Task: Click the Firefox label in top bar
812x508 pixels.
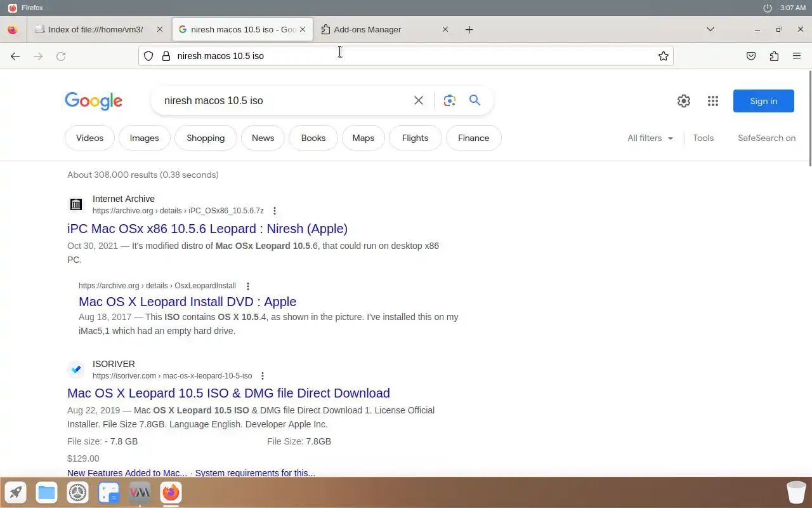Action: [32, 8]
